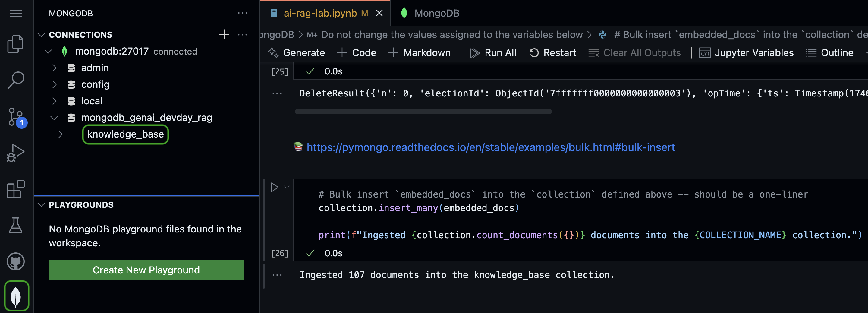
Task: Add a Markdown cell
Action: point(419,53)
